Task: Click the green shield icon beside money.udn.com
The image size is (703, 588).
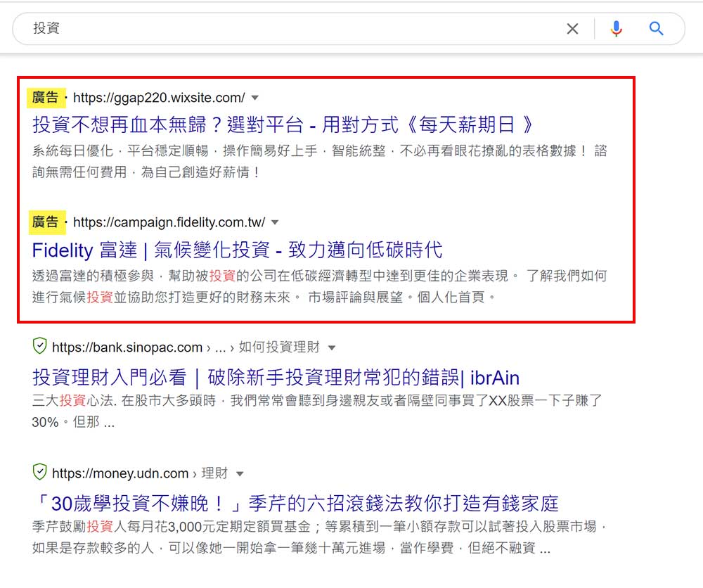Action: pos(40,472)
